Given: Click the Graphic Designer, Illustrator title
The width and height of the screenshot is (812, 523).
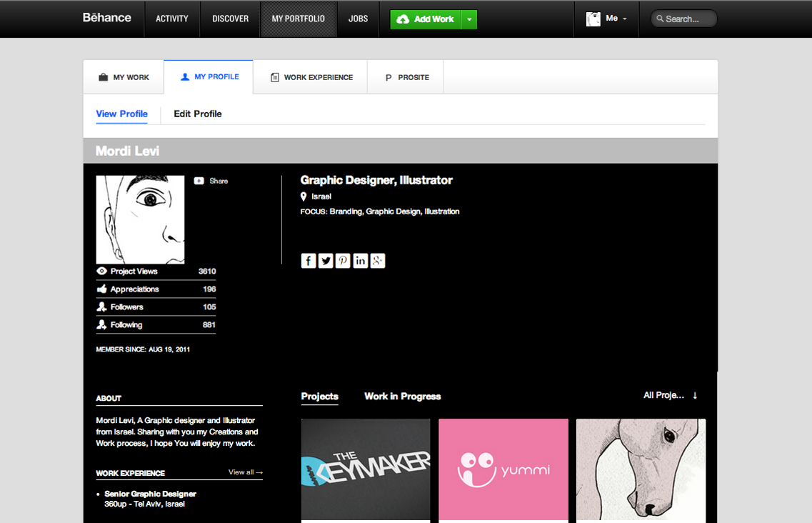Looking at the screenshot, I should tap(376, 180).
